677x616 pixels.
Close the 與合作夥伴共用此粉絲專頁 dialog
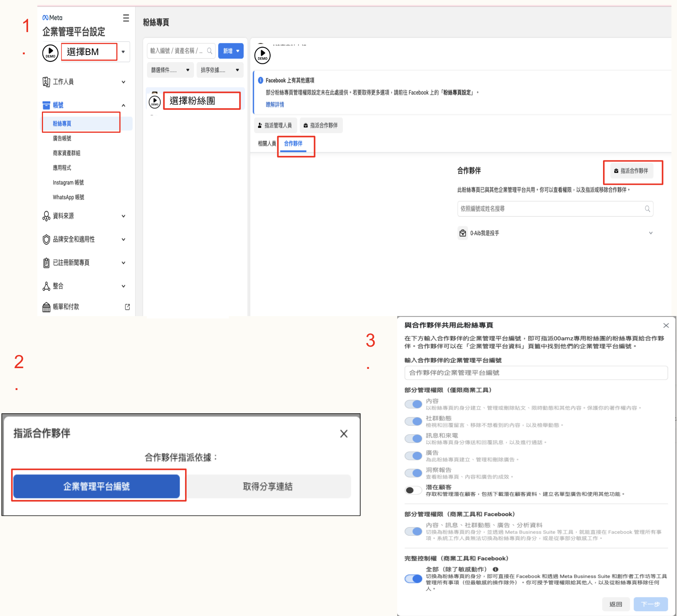coord(666,325)
